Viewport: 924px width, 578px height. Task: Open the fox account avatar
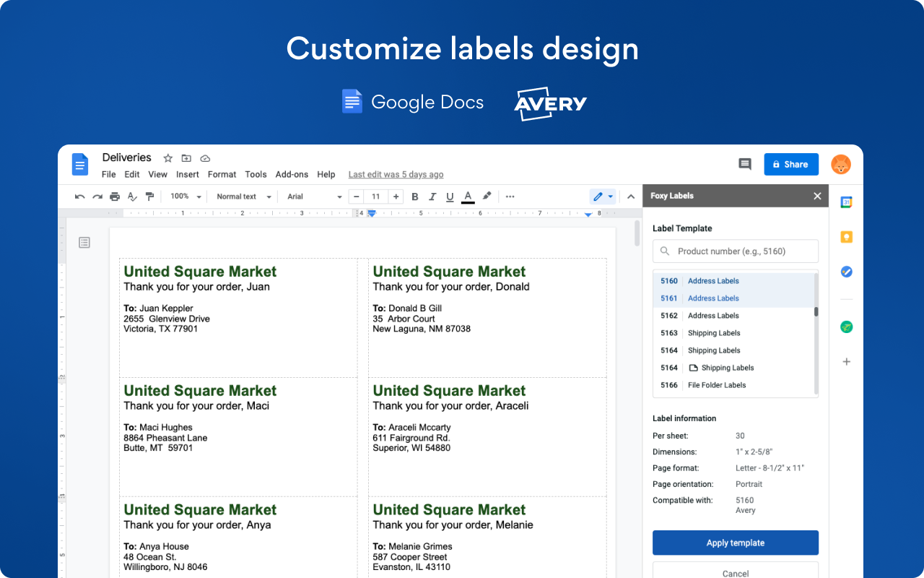click(841, 164)
